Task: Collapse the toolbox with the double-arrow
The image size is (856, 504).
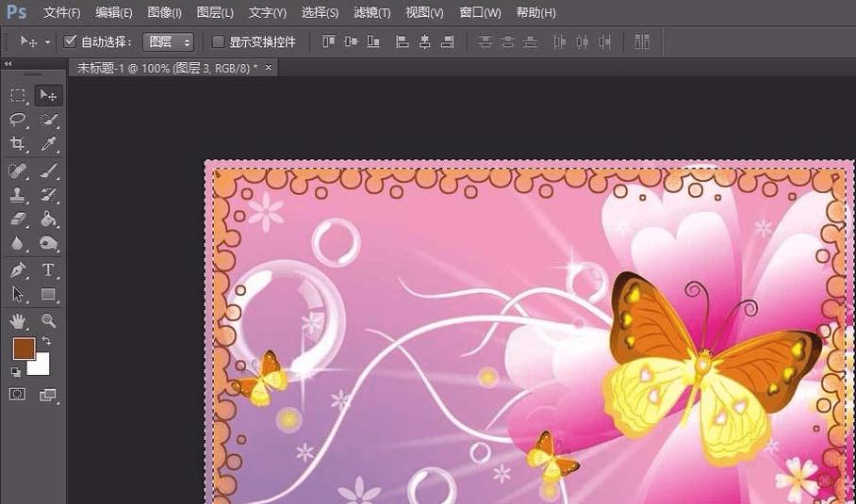Action: 8,64
